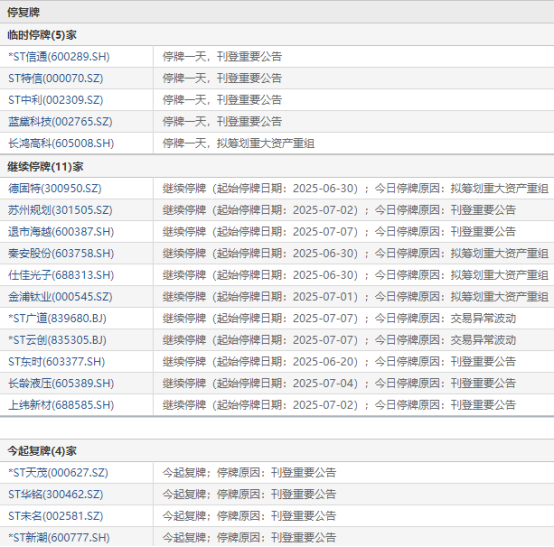
Task: Open *ST广道(839680.BJ) stock page
Action: [x=57, y=318]
